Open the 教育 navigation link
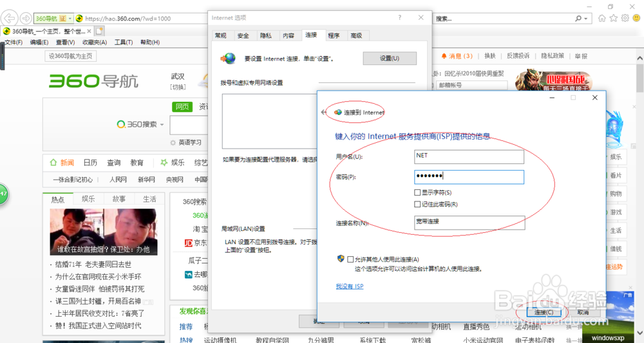 point(137,162)
